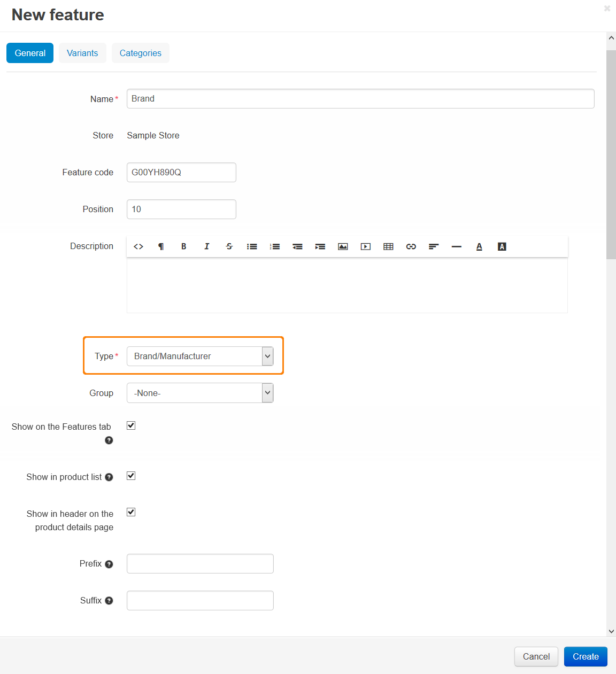616x674 pixels.
Task: Open the Type dropdown Brand/Manufacturer
Action: (x=200, y=356)
